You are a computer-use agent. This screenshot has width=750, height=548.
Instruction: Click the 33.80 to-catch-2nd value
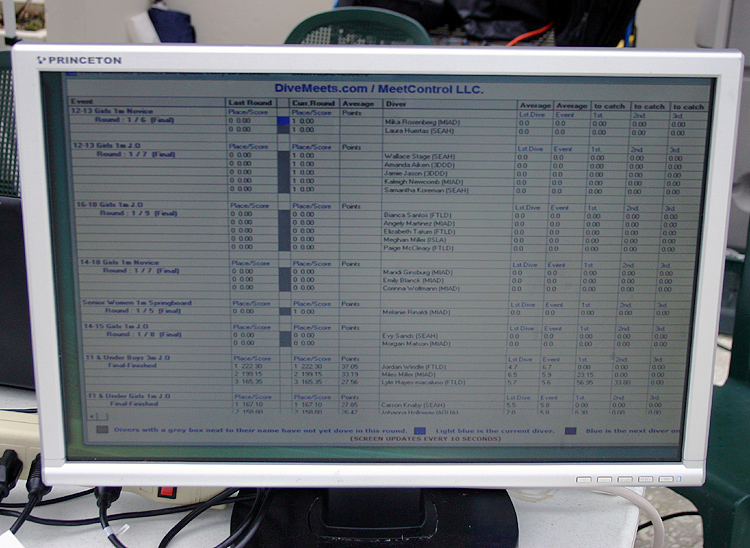click(621, 383)
